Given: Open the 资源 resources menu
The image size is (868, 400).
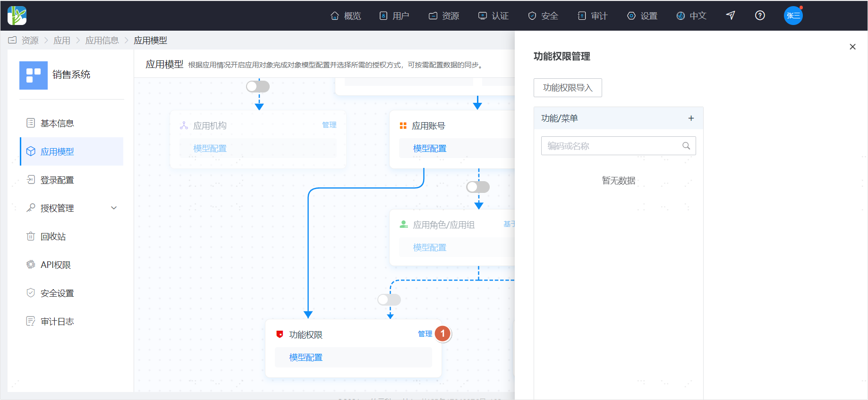Looking at the screenshot, I should 444,16.
